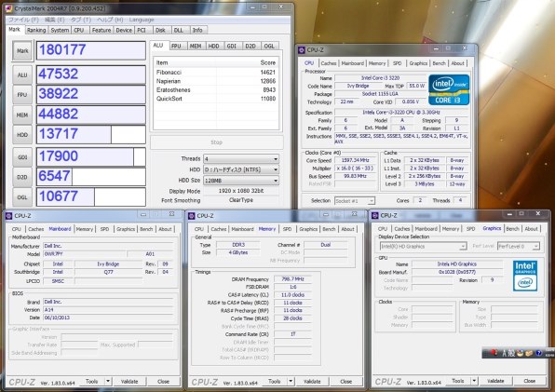Open Caches tab in top CPU-Z window
The height and width of the screenshot is (392, 555).
click(329, 63)
